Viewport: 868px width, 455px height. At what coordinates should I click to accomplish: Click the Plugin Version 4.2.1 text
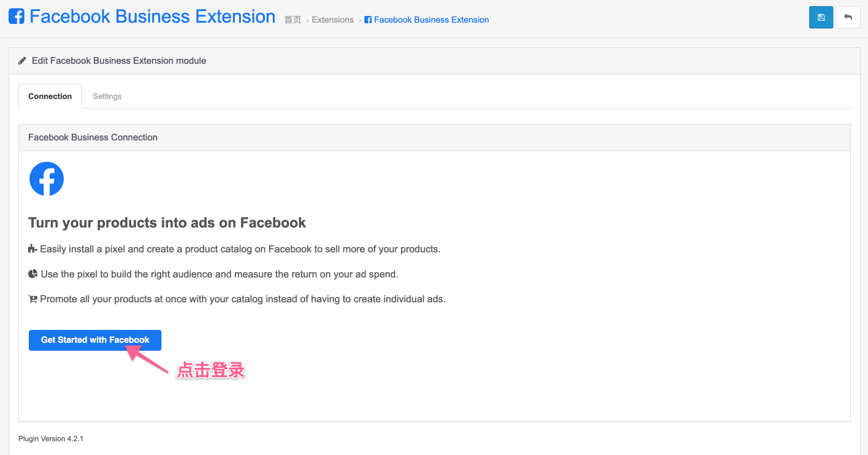51,439
